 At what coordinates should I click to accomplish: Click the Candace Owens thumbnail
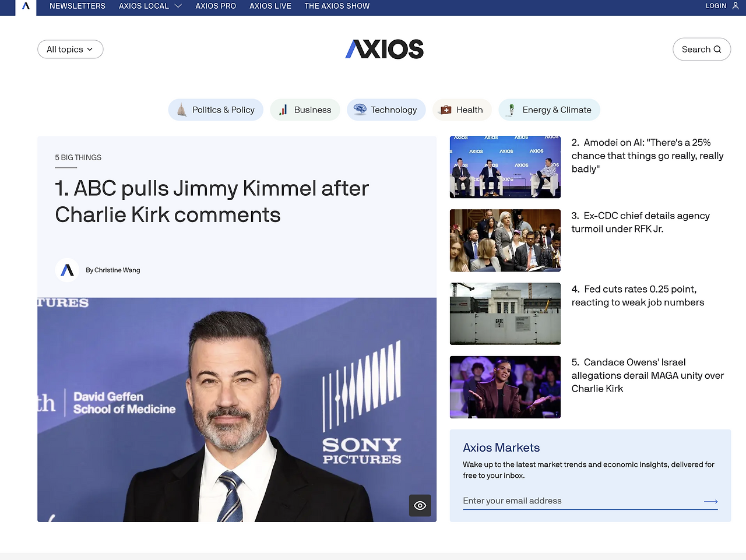coord(505,387)
